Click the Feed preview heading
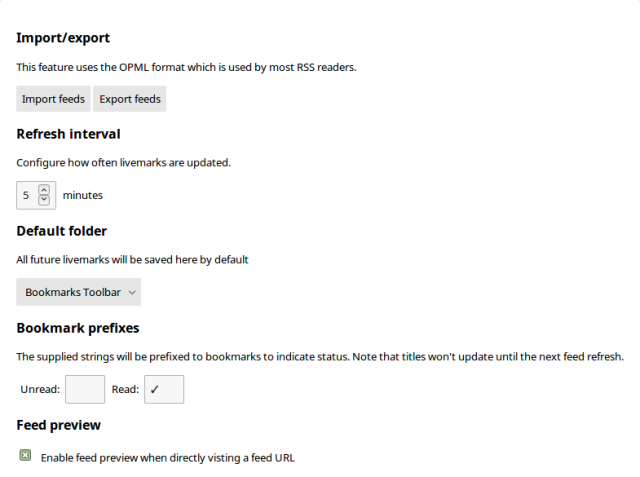 [59, 425]
